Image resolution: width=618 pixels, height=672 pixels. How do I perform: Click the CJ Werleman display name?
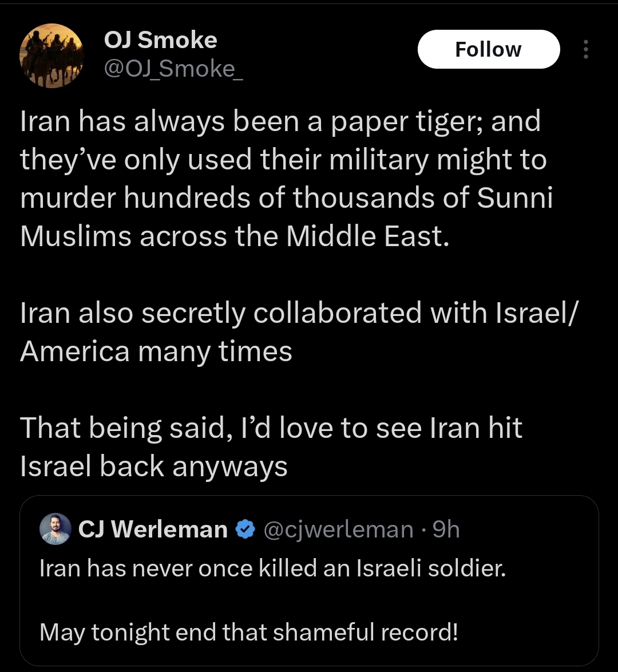[153, 529]
